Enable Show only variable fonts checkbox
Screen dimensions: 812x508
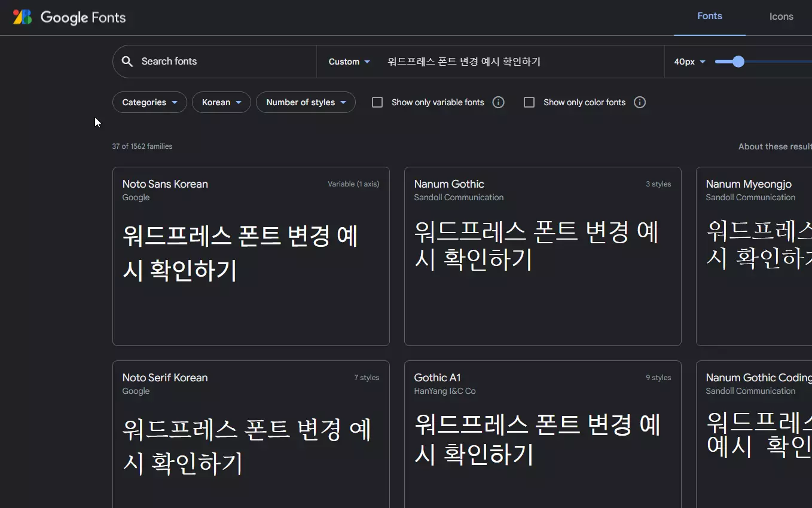(x=377, y=102)
